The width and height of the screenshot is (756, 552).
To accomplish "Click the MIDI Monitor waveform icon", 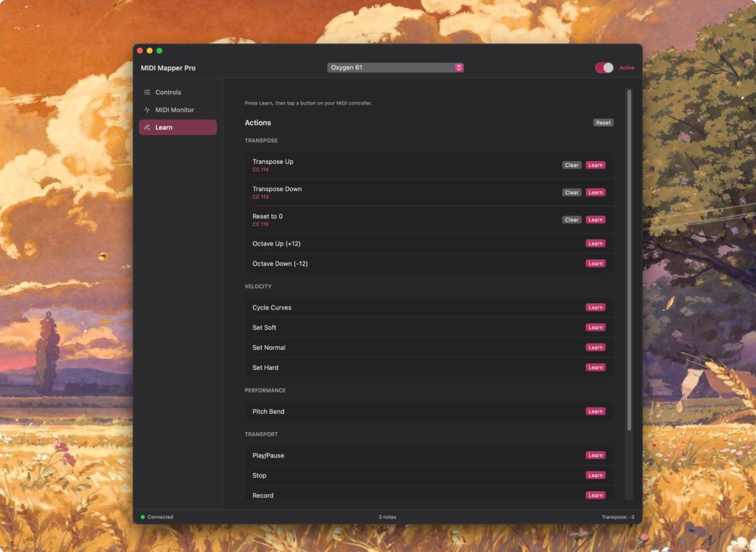I will pyautogui.click(x=147, y=110).
